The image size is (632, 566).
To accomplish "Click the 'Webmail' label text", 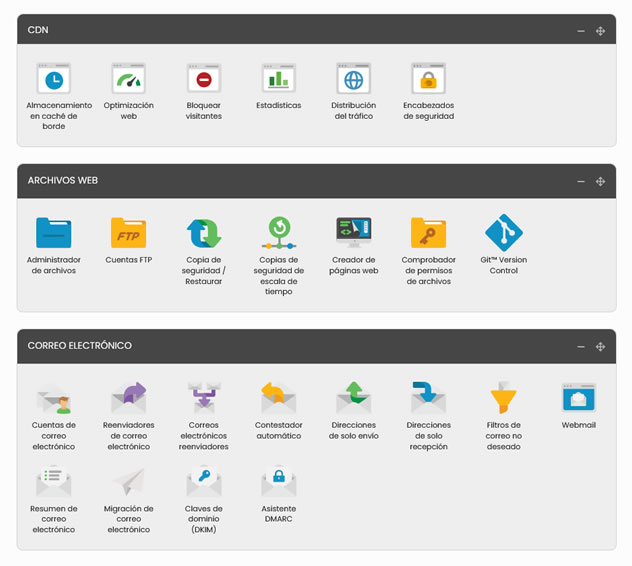I will click(x=578, y=425).
